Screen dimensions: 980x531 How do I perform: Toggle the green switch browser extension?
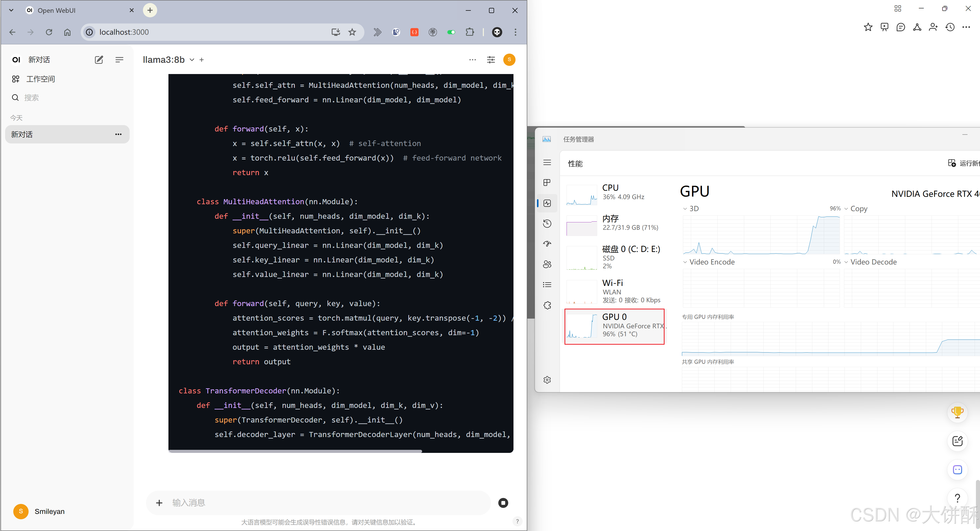(x=451, y=32)
